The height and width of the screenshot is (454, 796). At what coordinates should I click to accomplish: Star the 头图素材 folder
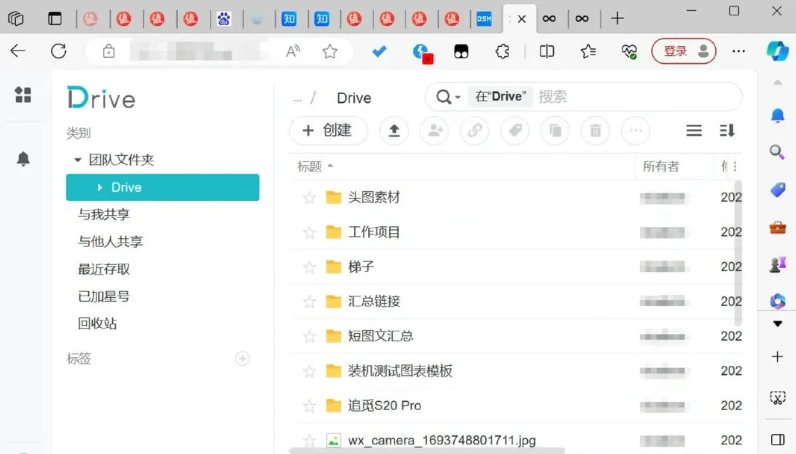pos(309,198)
